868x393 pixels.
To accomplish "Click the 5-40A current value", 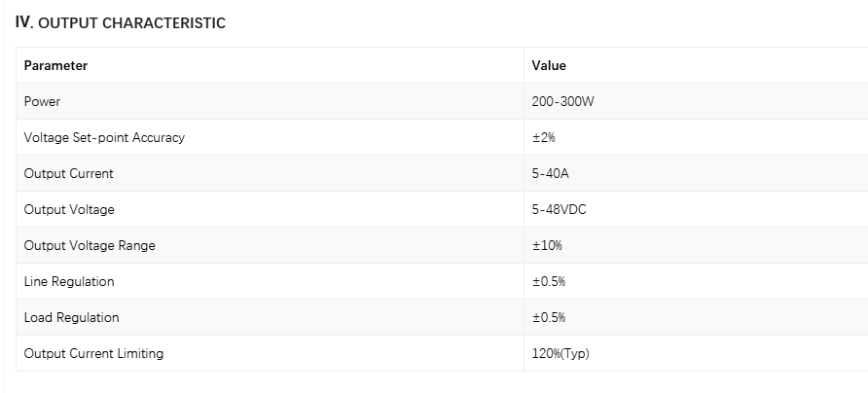I will point(550,173).
